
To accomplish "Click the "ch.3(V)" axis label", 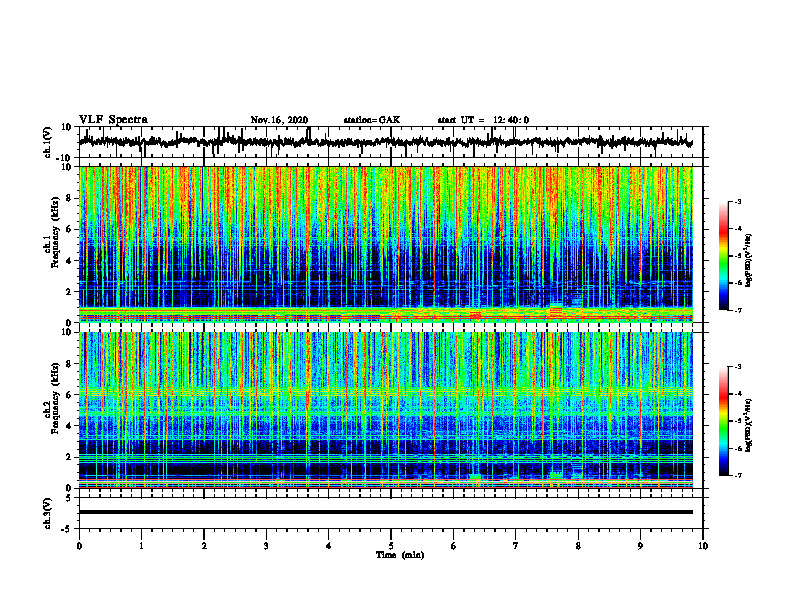I will 48,513.
